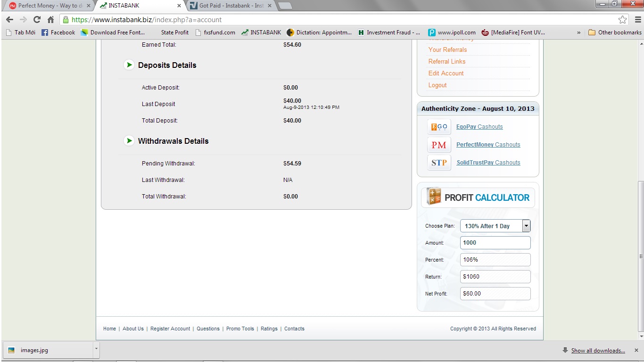
Task: Open the PerfectMoney Cashouts link
Action: pyautogui.click(x=488, y=145)
